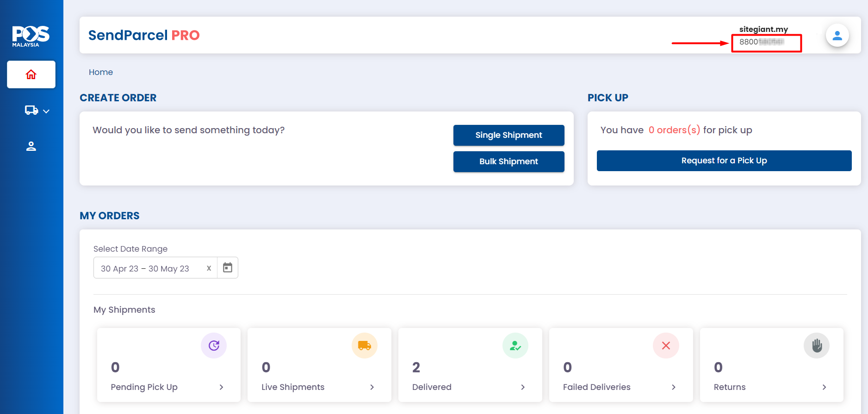Click the sitegiant.my account name
Screen dimensions: 868x414
coord(763,29)
